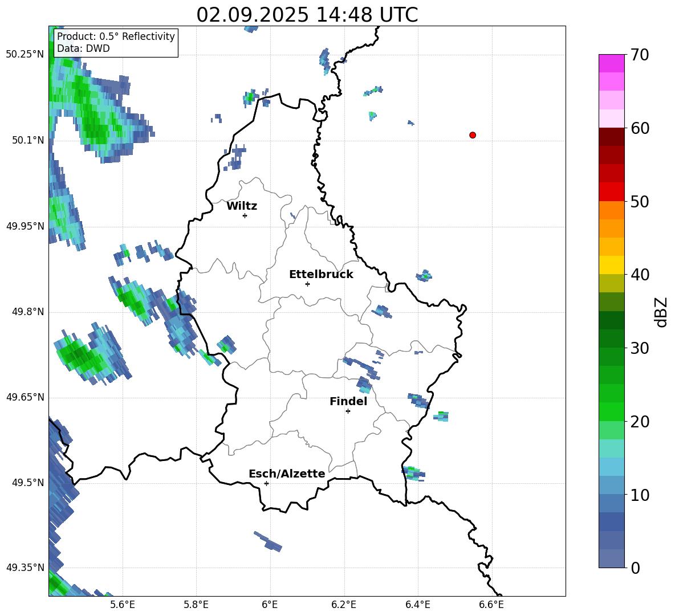Click the title 02.09.2025 14:48 UTC

[307, 15]
